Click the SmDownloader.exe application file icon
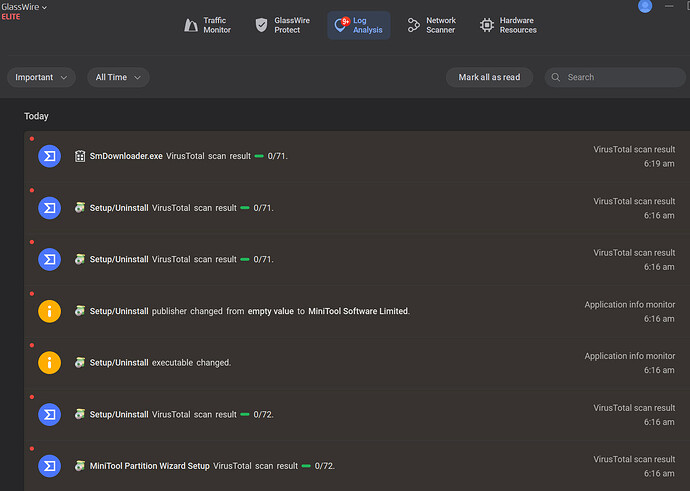 coord(80,157)
